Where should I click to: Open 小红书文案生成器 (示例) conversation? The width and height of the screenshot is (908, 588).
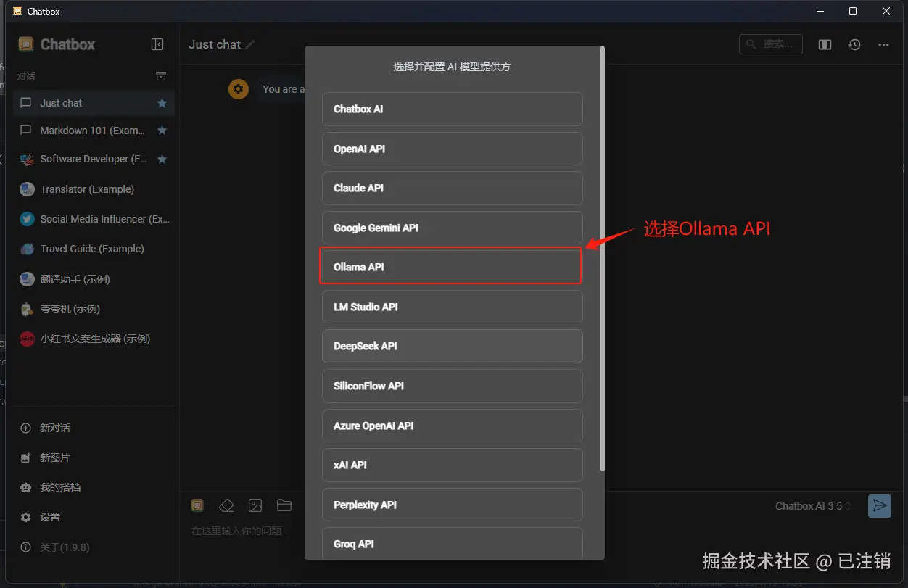94,339
